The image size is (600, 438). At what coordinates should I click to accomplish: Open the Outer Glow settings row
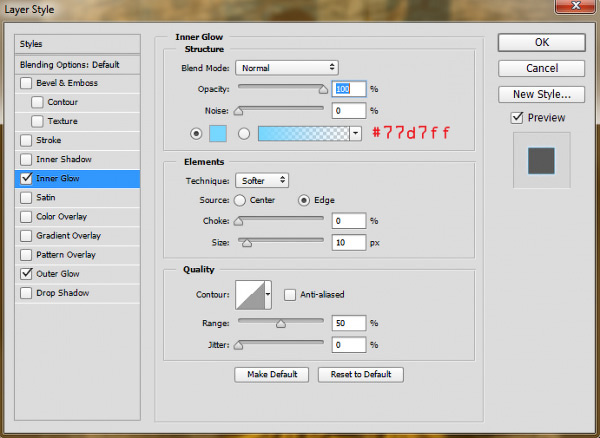click(78, 274)
